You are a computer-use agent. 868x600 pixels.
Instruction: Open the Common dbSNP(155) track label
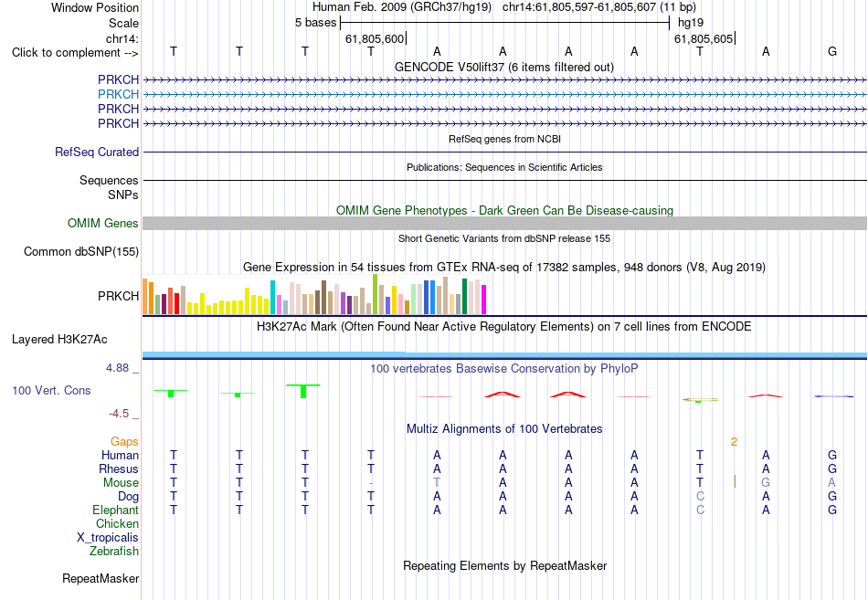click(x=81, y=251)
